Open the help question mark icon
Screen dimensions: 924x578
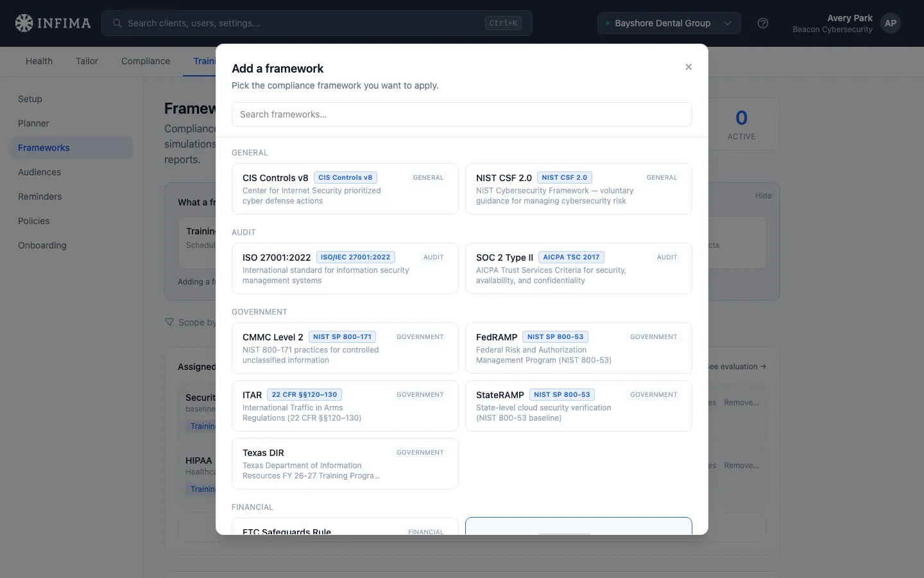(763, 23)
